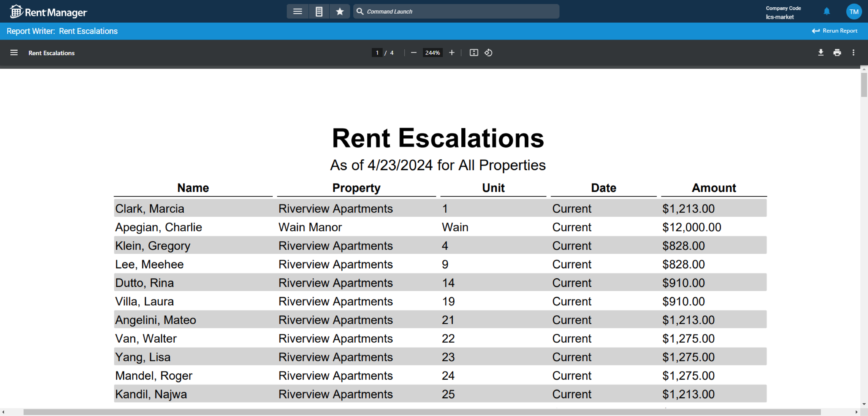Screen dimensions: 868x416
Task: Open the notifications bell
Action: [x=827, y=11]
